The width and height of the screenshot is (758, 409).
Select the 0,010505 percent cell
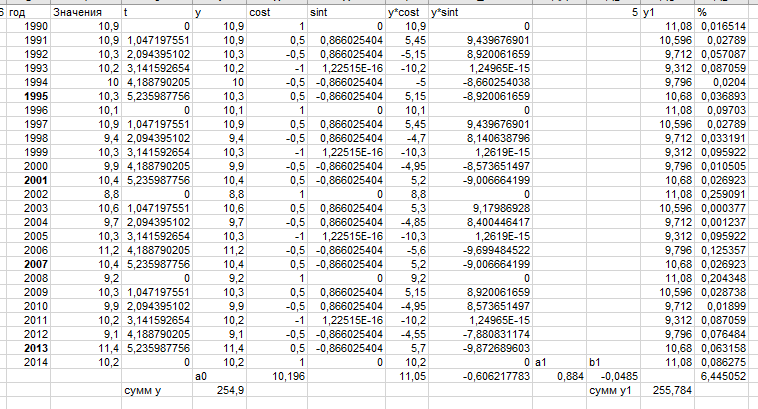[x=722, y=166]
